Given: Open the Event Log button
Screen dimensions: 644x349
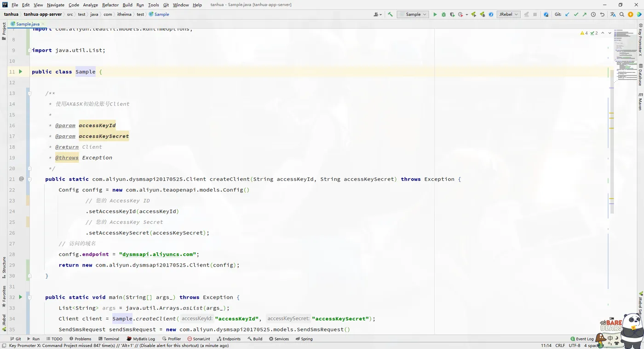Looking at the screenshot, I should 582,339.
